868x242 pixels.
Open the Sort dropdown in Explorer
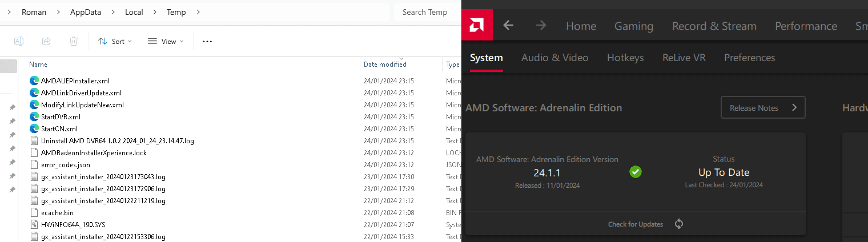(x=115, y=41)
